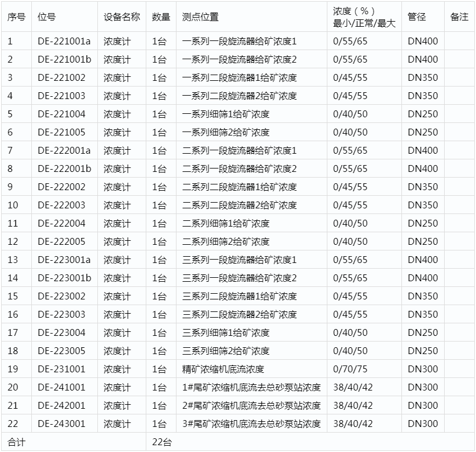Click tag DE-223001b
Image resolution: width=476 pixels, height=452 pixels.
tap(64, 278)
